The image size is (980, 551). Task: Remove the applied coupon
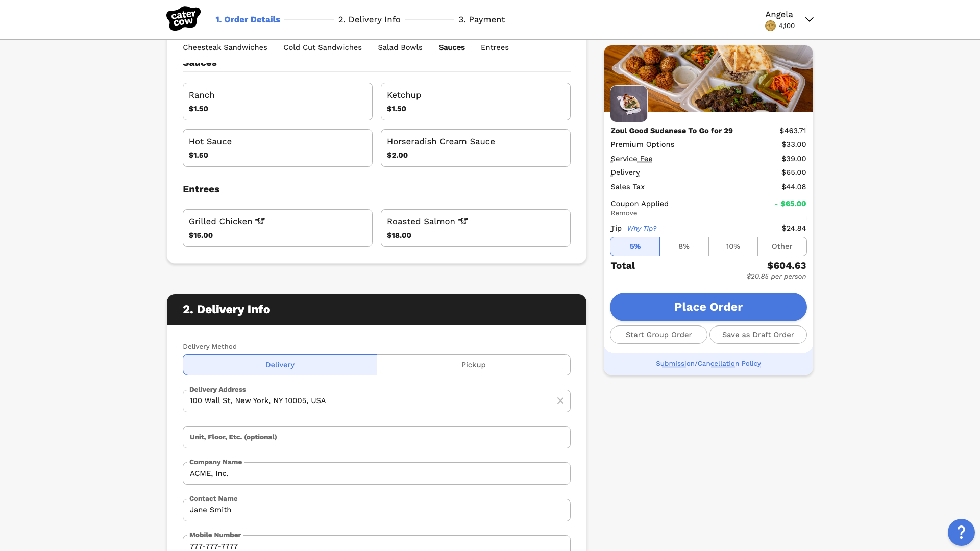[624, 213]
